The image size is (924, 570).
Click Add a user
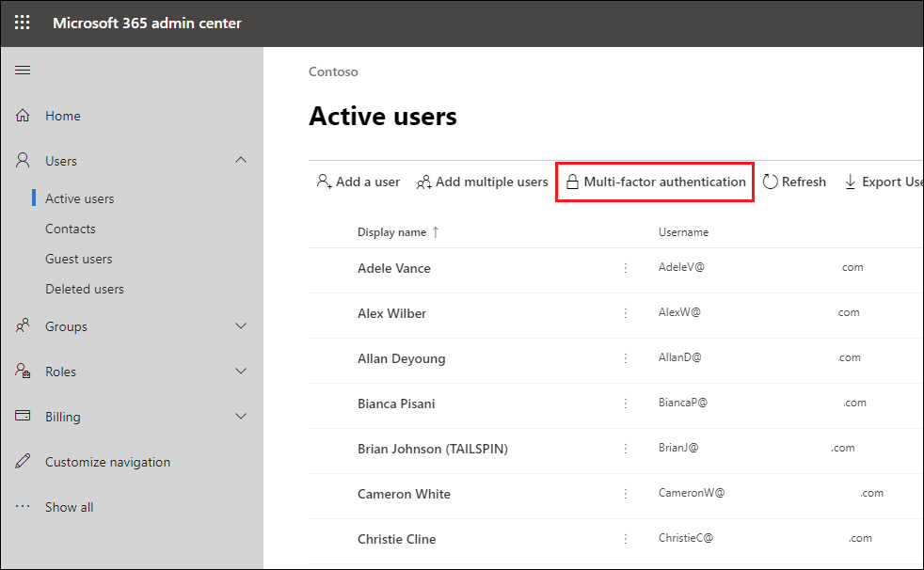[x=358, y=182]
